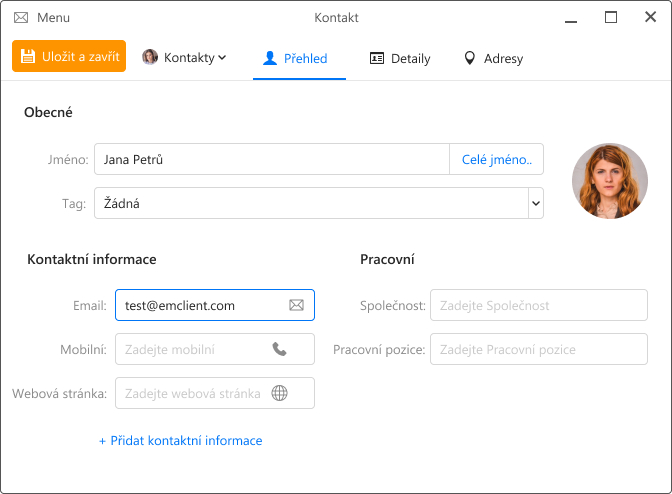Image resolution: width=672 pixels, height=494 pixels.
Task: Click into the Pracovní pozice input field
Action: [x=539, y=349]
